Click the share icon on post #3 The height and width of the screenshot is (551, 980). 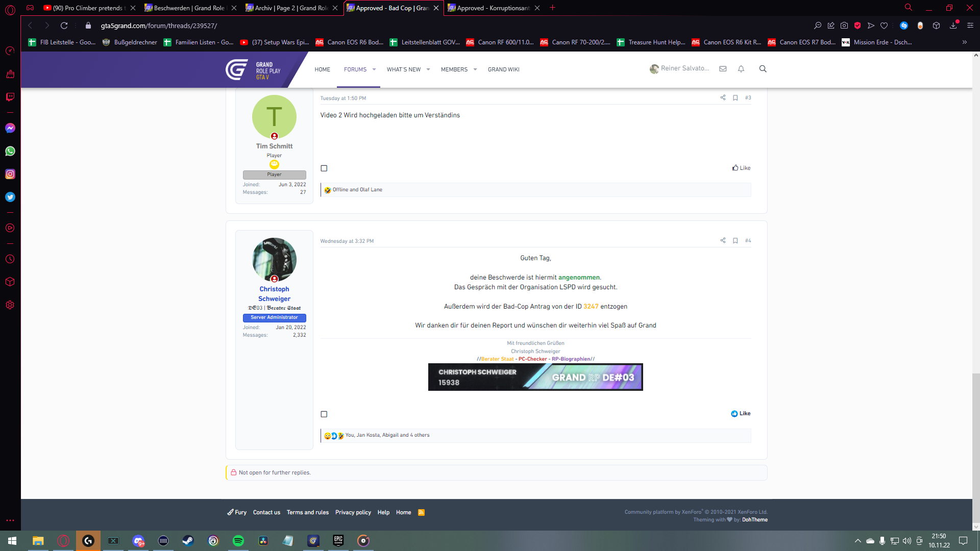(723, 97)
